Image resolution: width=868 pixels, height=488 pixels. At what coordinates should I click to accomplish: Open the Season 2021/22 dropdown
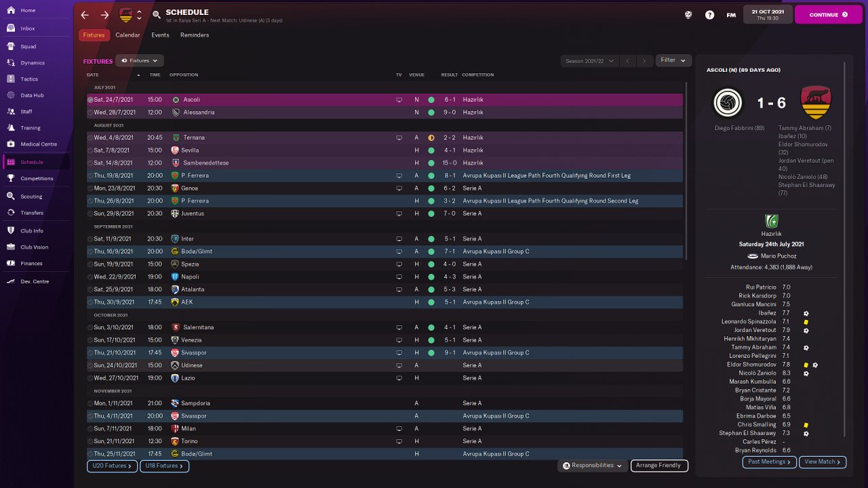tap(590, 61)
